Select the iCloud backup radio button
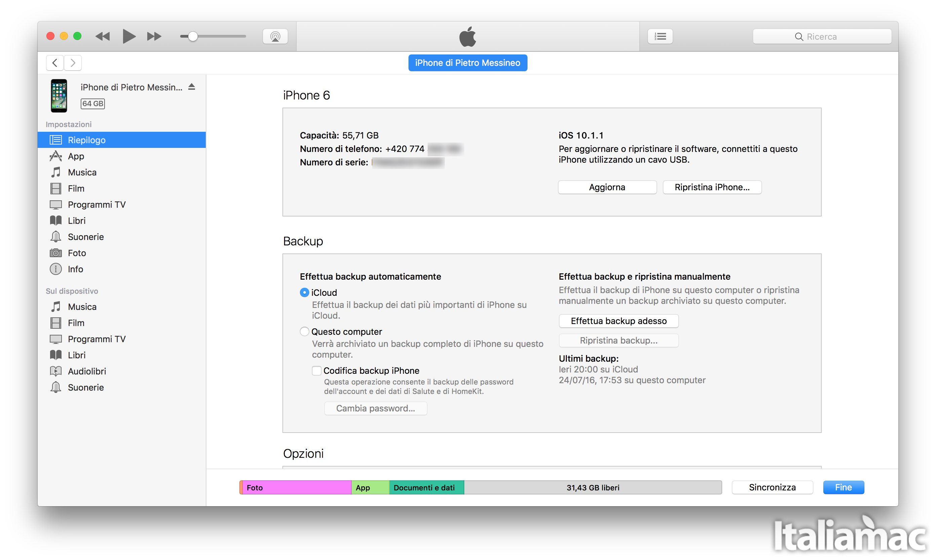Image resolution: width=936 pixels, height=560 pixels. click(304, 292)
